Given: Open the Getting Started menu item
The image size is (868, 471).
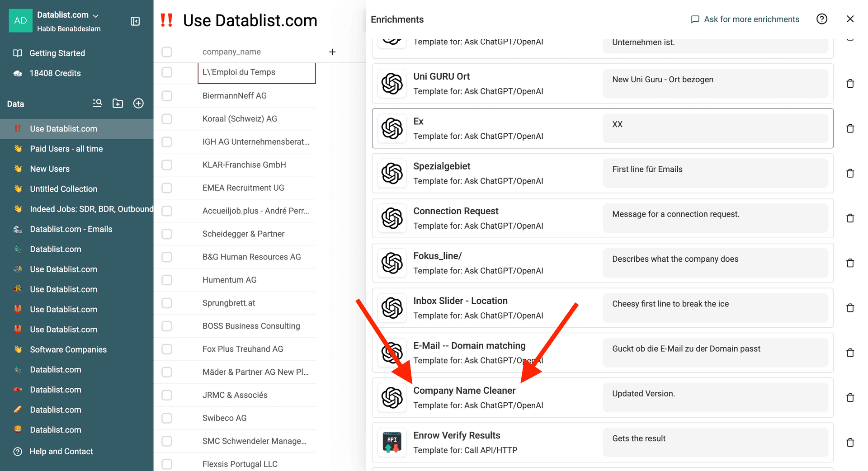Looking at the screenshot, I should 57,53.
